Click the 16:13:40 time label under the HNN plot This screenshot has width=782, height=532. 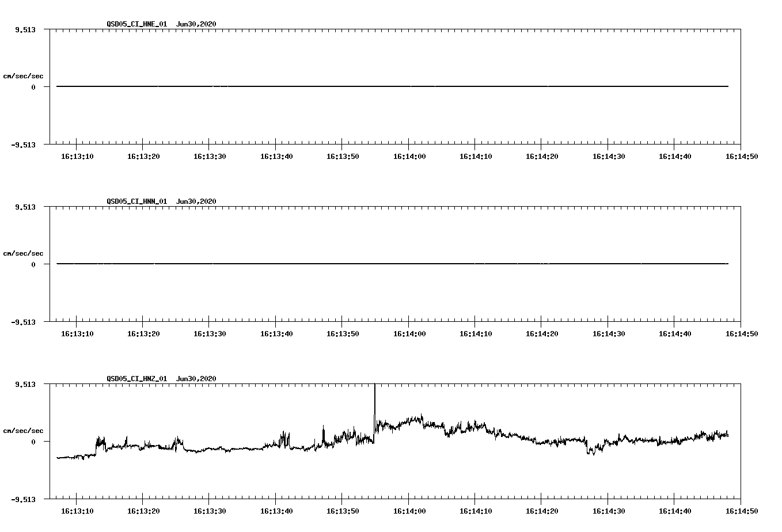[276, 333]
